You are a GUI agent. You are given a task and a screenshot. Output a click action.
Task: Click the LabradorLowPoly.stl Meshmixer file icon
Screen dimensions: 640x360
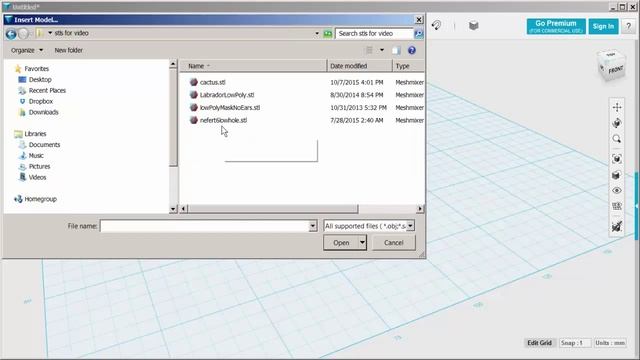(194, 95)
